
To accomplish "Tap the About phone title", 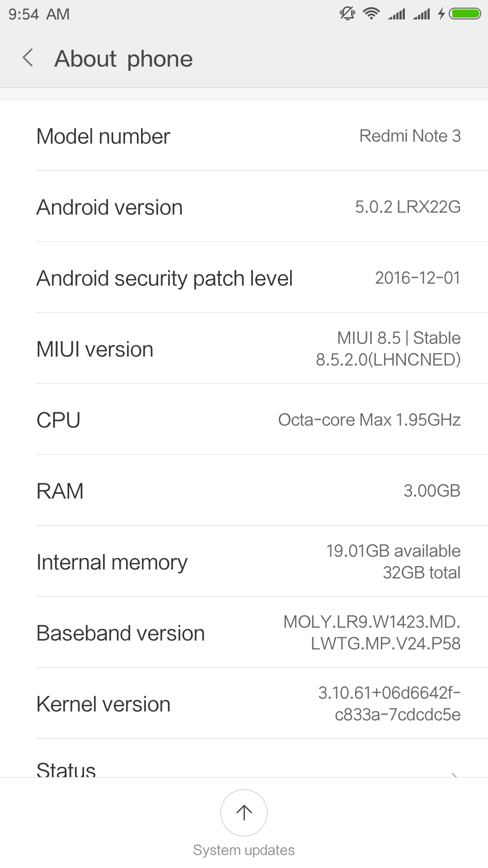I will [x=123, y=59].
